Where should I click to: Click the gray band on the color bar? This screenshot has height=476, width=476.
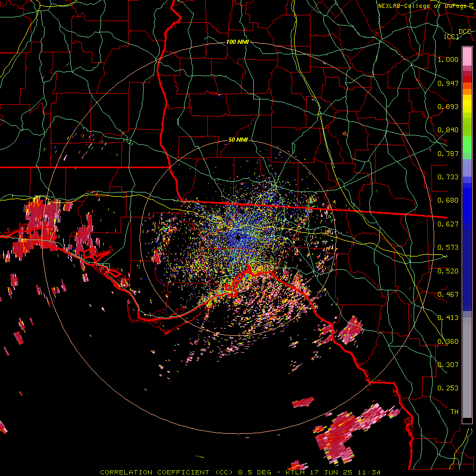[467, 368]
